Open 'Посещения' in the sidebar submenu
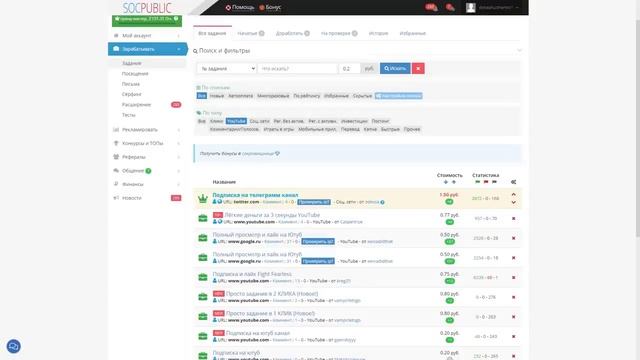 tap(135, 73)
